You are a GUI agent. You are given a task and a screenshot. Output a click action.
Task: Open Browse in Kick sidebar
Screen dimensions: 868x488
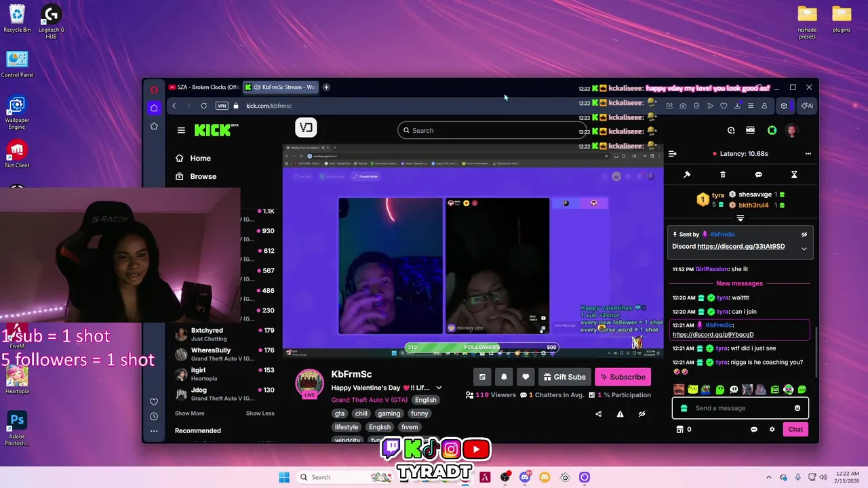click(196, 176)
